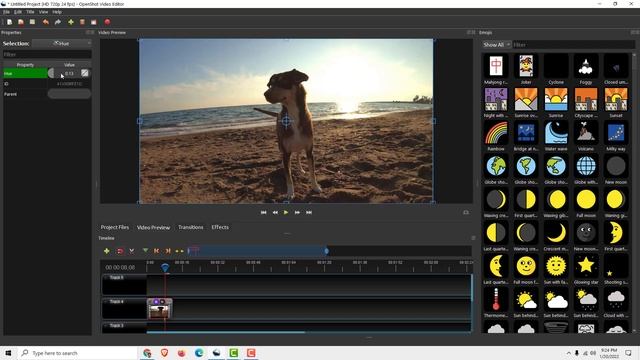The image size is (640, 360).
Task: Click the red Export Video button
Action: [x=107, y=22]
